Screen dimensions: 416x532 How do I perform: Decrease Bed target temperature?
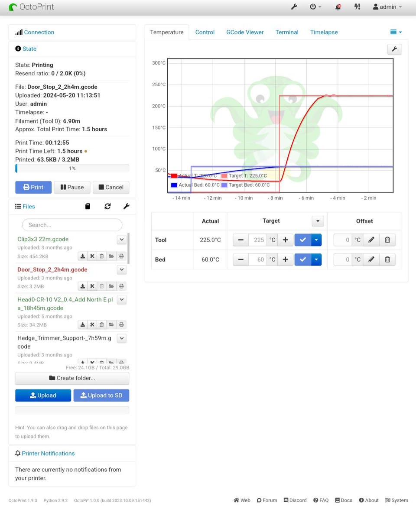point(240,260)
